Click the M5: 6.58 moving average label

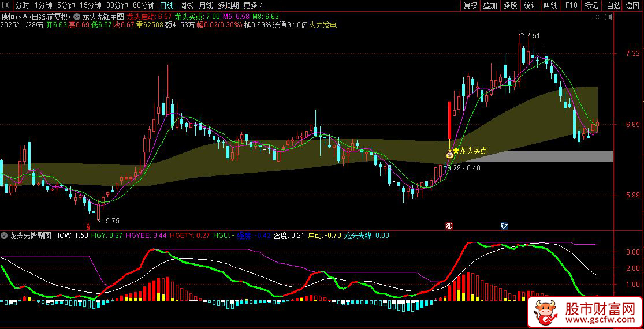click(x=236, y=17)
